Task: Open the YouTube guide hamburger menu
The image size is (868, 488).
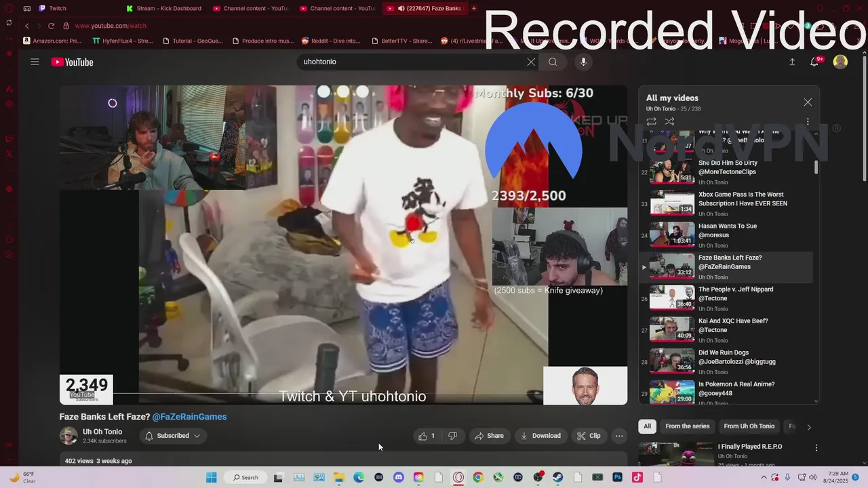Action: pos(35,62)
